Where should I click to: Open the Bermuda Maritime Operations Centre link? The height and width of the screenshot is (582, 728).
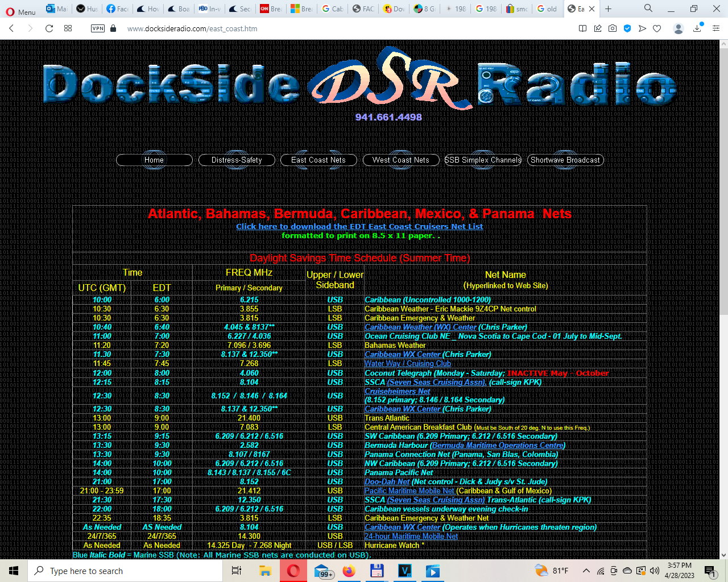498,445
